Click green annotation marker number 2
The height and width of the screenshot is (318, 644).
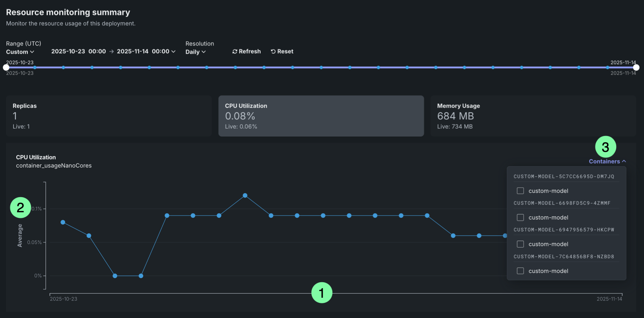click(20, 207)
